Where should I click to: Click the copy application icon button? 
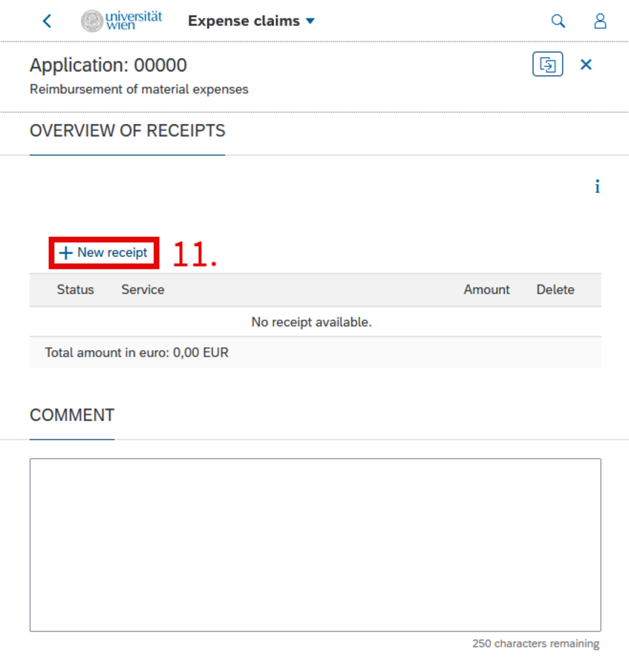547,65
